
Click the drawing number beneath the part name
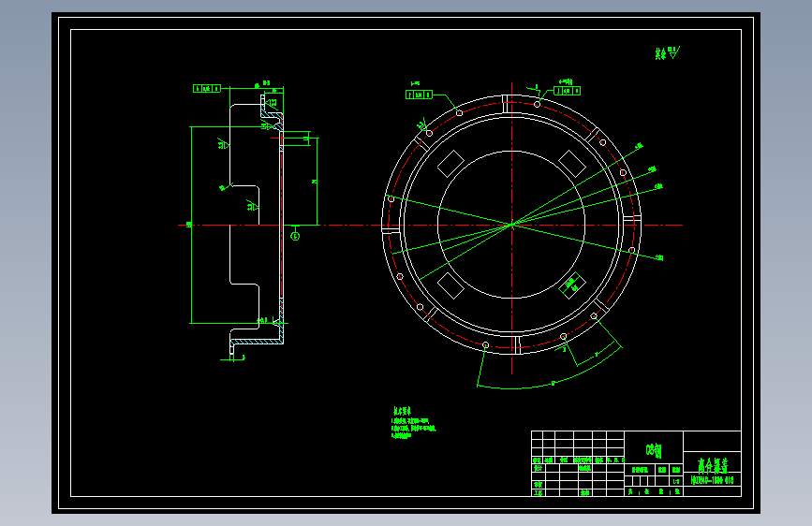(x=713, y=480)
